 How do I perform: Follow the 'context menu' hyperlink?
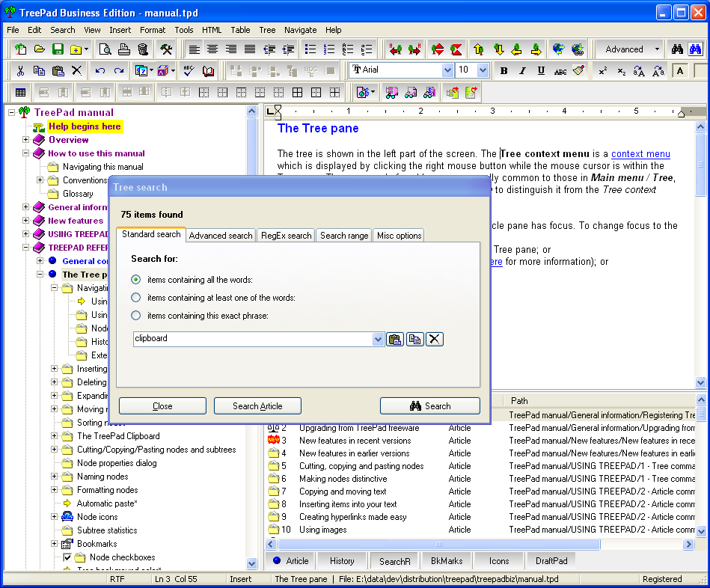(x=640, y=154)
